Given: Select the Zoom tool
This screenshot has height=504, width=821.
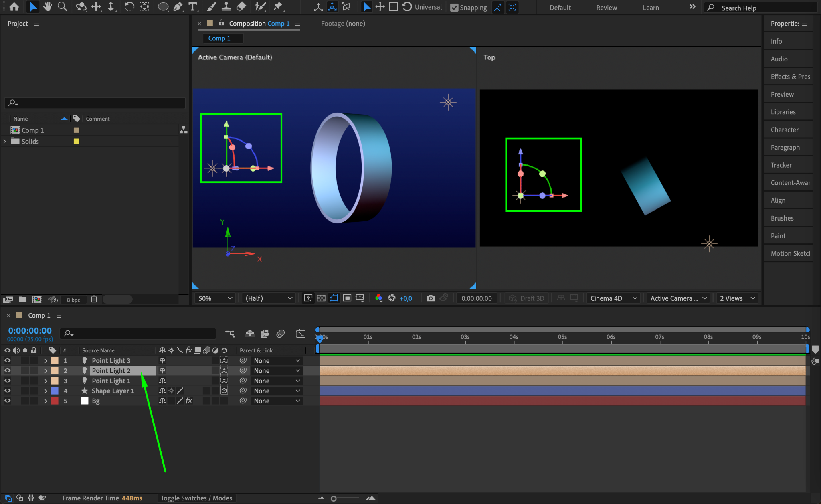Looking at the screenshot, I should pos(62,7).
